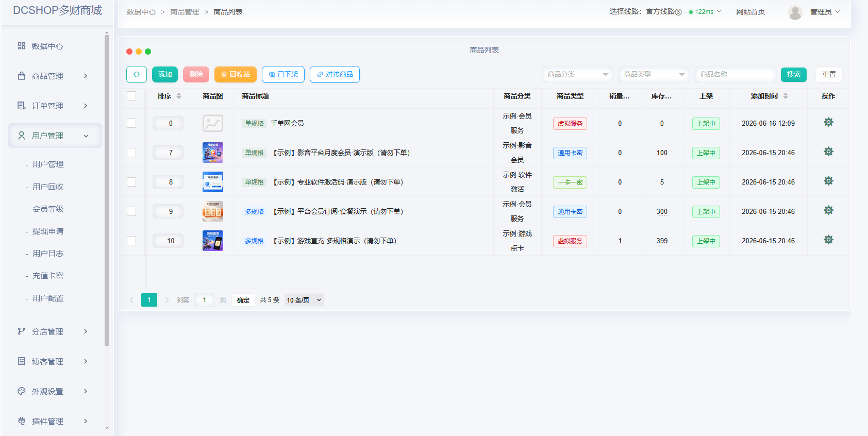Click the 订单管理 sidebar icon

(x=22, y=106)
